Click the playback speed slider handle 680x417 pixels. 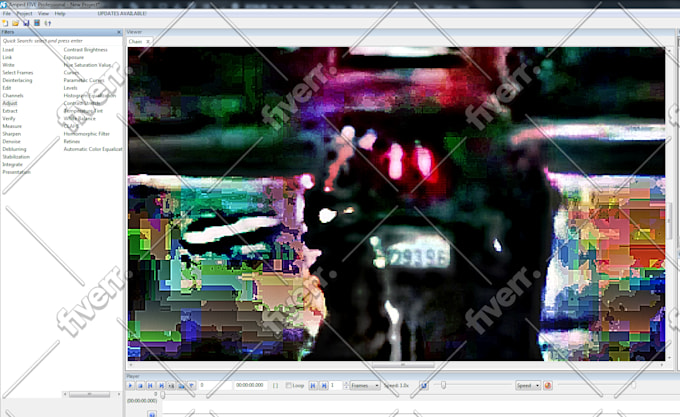pos(443,385)
